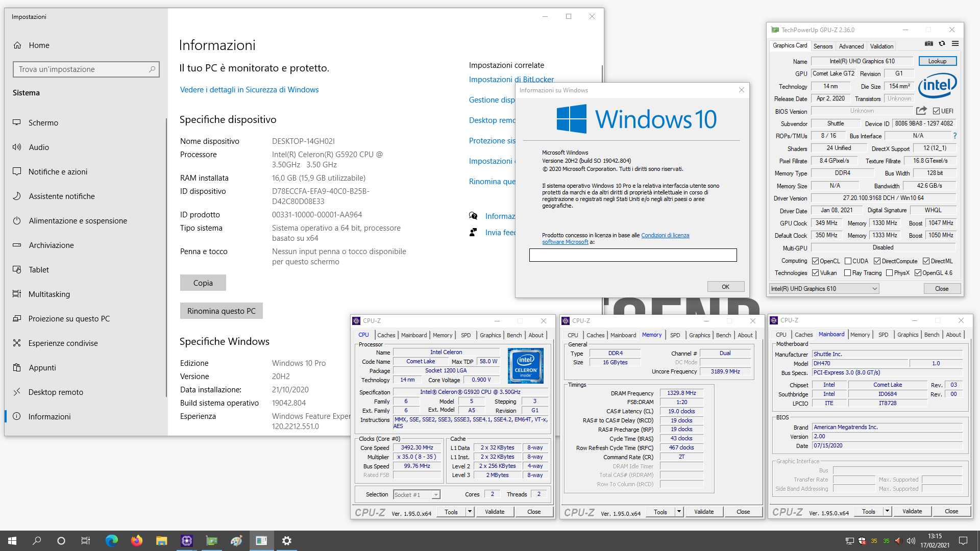The width and height of the screenshot is (980, 551).
Task: Click the search magnifier in Settings search box
Action: (x=152, y=69)
